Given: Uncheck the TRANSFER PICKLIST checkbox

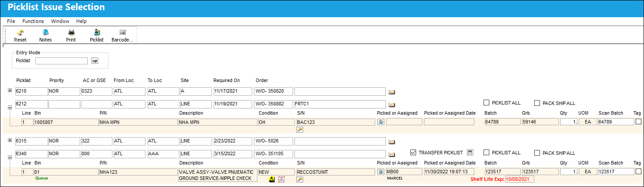Looking at the screenshot, I should point(413,153).
